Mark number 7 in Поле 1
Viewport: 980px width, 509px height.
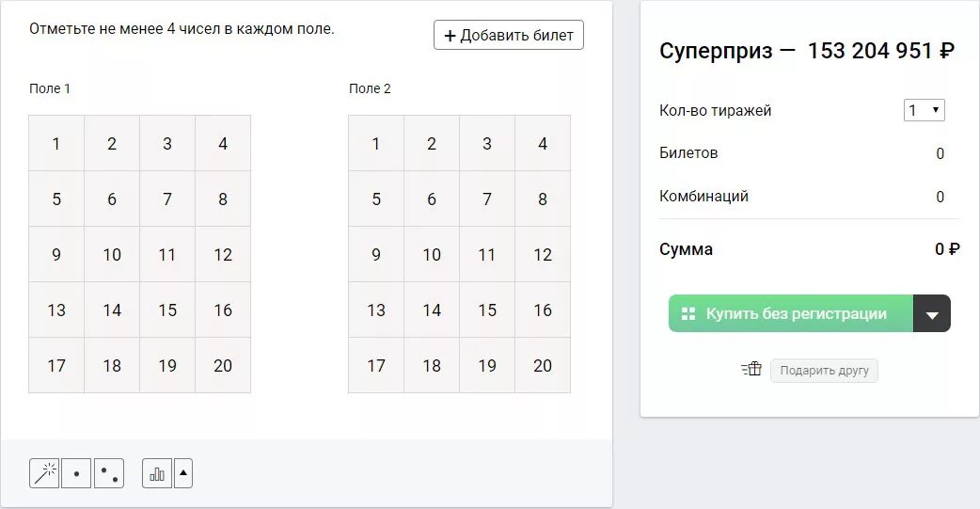[x=167, y=199]
